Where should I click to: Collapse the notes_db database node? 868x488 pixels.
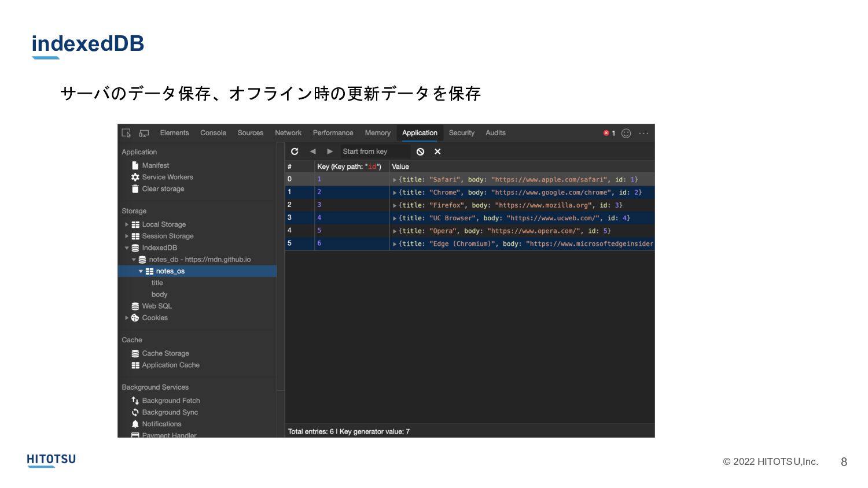point(134,260)
